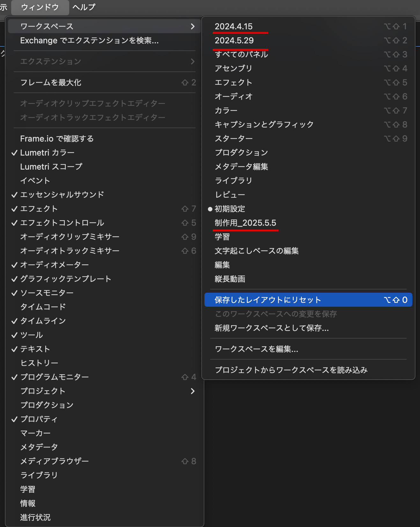Choose the 縦長動画 workspace
This screenshot has width=420, height=527.
pyautogui.click(x=230, y=279)
